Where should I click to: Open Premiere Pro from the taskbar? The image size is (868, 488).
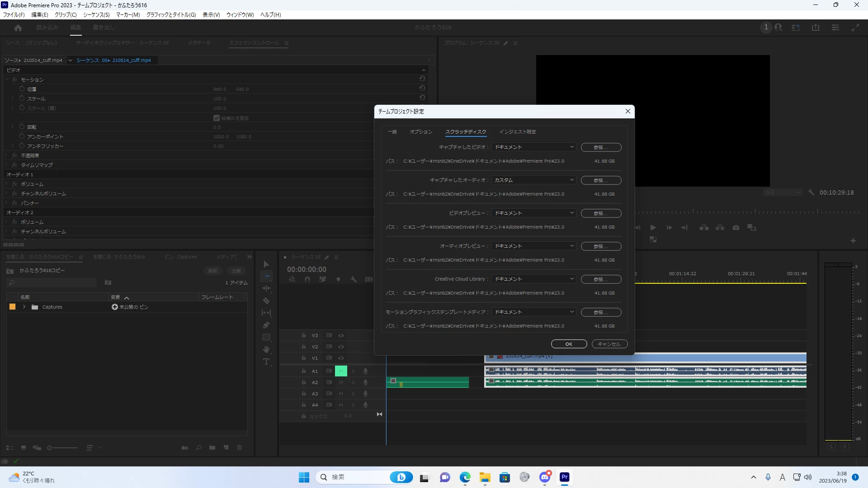point(565,477)
